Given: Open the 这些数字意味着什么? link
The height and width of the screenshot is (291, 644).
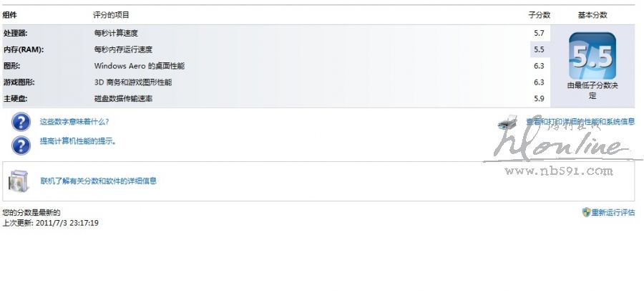Looking at the screenshot, I should tap(74, 122).
